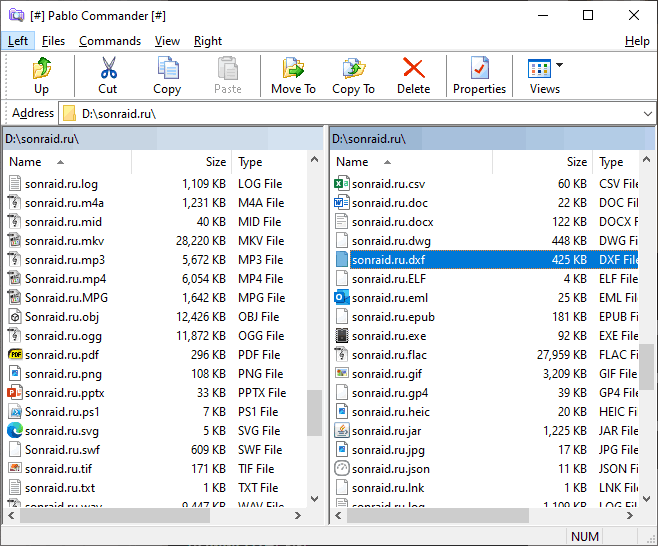Click right pane scroll down arrow
The image size is (658, 546).
coord(647,498)
